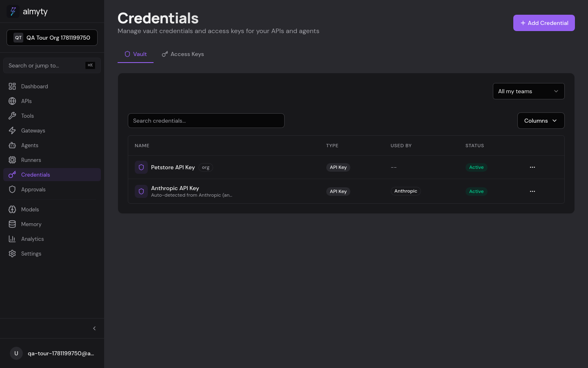Screen dimensions: 588x368
Task: Focus the Search credentials input field
Action: click(x=206, y=121)
